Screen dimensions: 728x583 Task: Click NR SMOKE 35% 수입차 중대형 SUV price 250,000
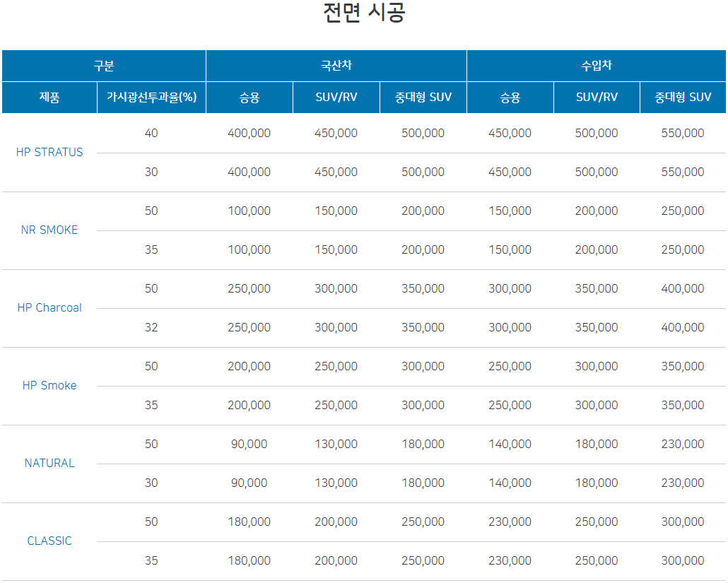683,249
